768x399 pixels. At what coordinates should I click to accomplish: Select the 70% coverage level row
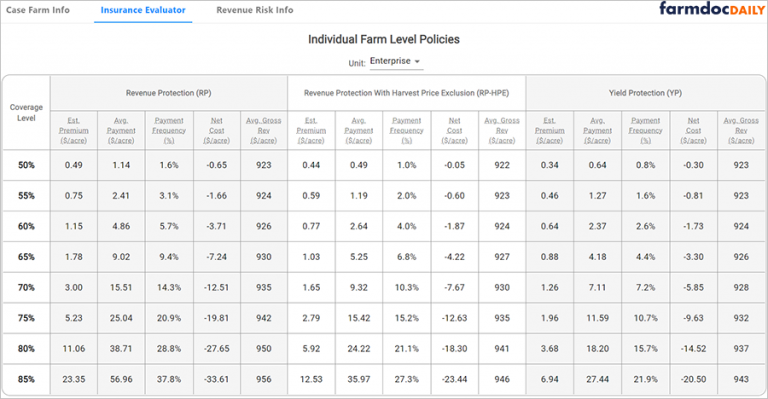pos(384,288)
